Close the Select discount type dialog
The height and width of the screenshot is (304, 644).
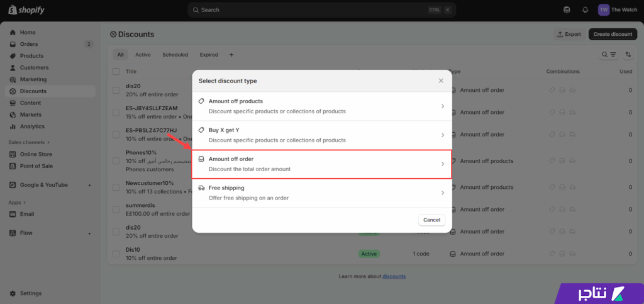point(441,81)
